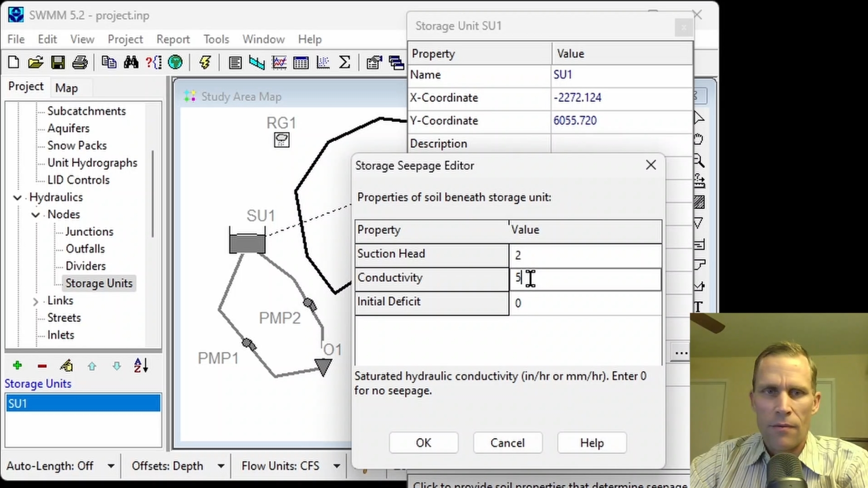Open Auto-Length dropdown arrow

click(x=111, y=466)
